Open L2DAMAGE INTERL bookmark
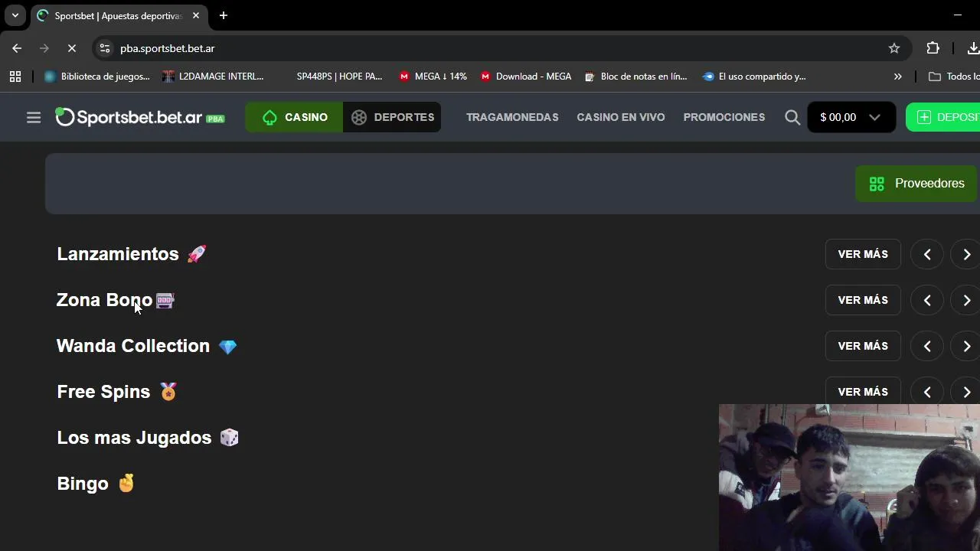This screenshot has height=551, width=980. [213, 77]
